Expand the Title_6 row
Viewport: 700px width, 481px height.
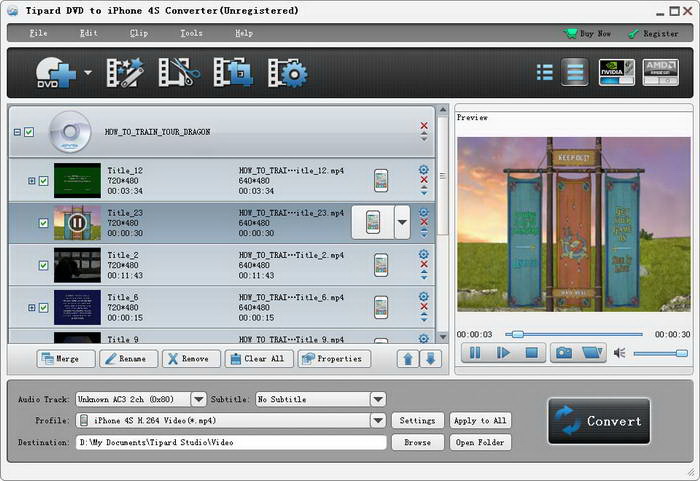pyautogui.click(x=32, y=308)
